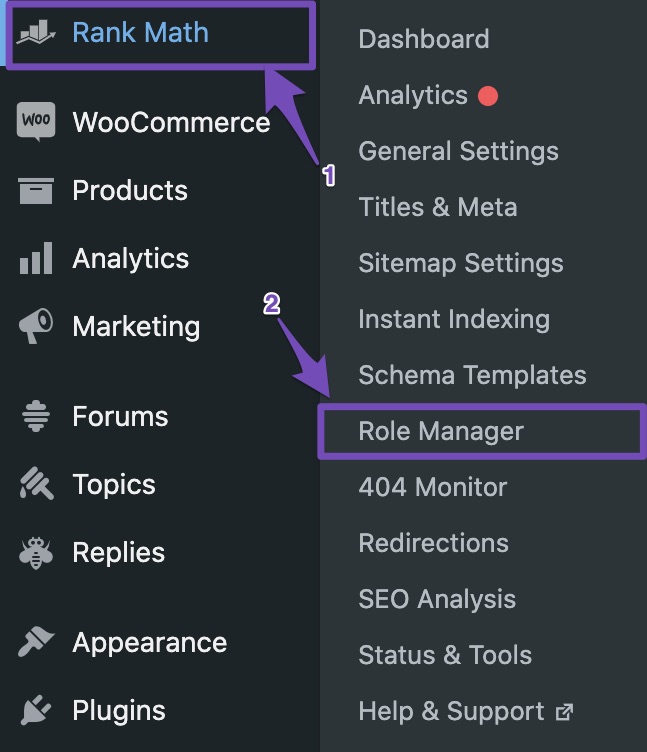
Task: Select Titles & Meta submenu item
Action: coord(438,207)
